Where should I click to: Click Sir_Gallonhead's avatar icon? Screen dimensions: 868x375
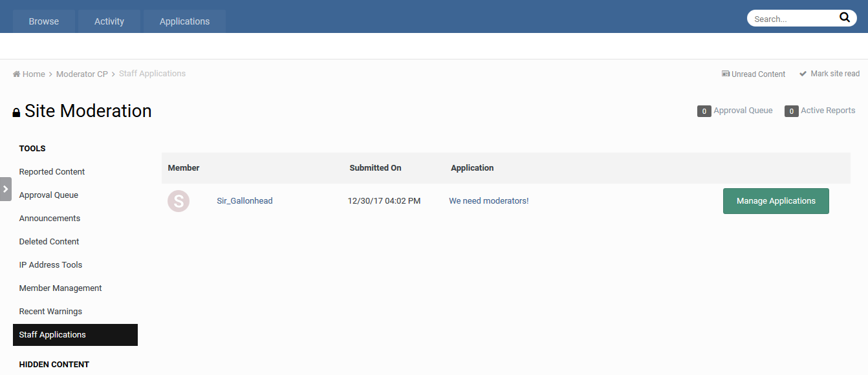[x=179, y=201]
